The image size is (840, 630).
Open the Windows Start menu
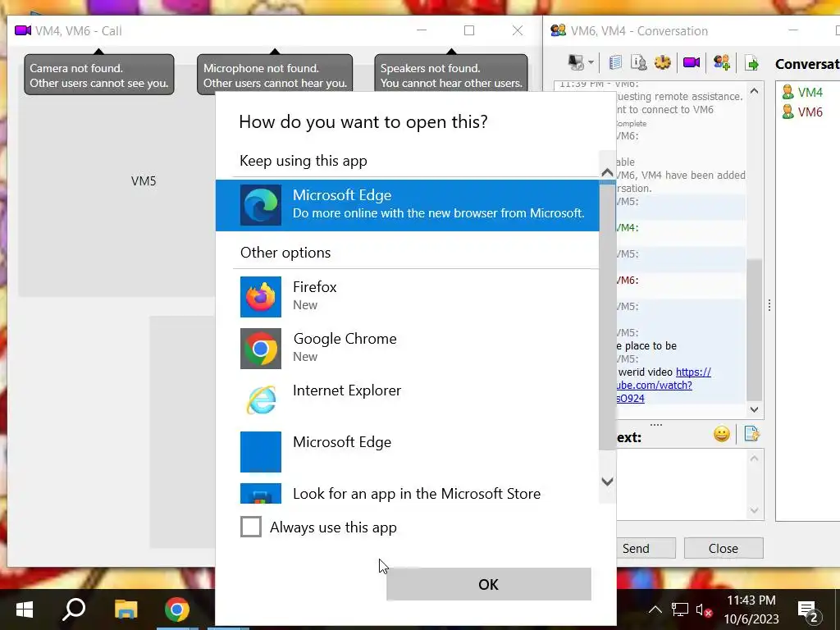(25, 609)
